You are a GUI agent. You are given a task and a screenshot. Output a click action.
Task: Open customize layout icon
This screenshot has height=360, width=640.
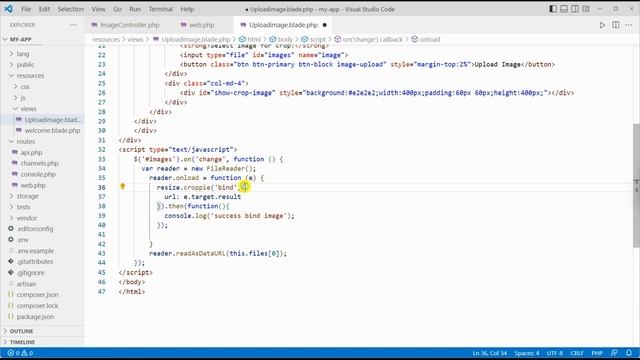(586, 9)
